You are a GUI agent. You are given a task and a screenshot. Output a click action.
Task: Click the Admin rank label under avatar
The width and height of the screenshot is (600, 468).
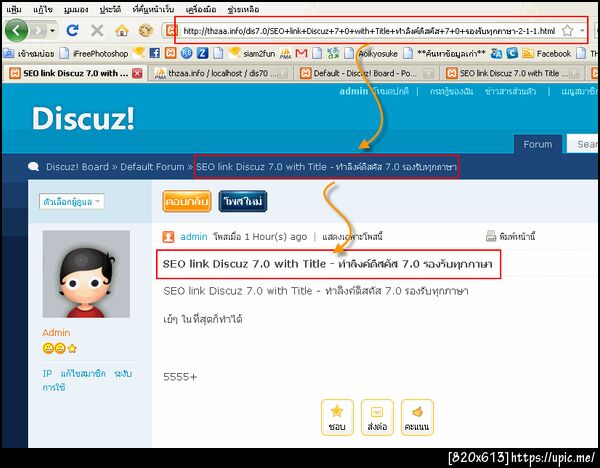tap(56, 332)
